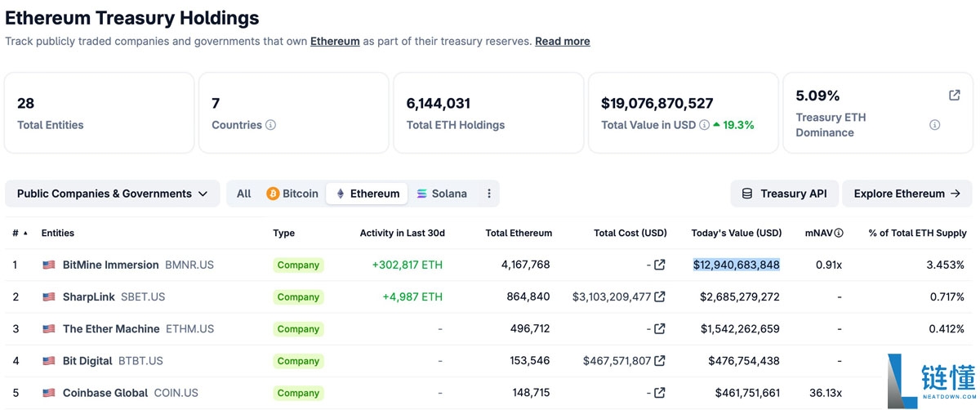Click the 36.13x mNAV value

(825, 392)
